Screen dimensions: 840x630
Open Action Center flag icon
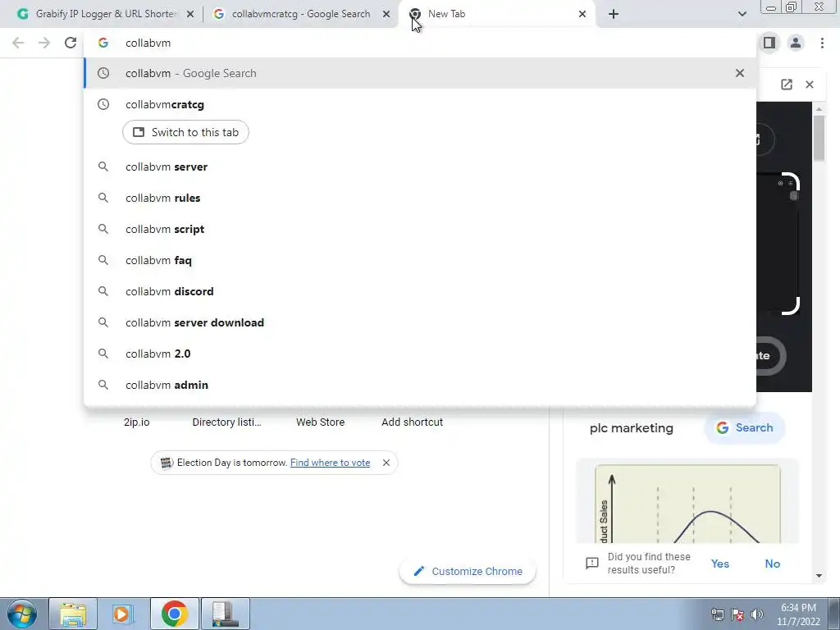737,614
